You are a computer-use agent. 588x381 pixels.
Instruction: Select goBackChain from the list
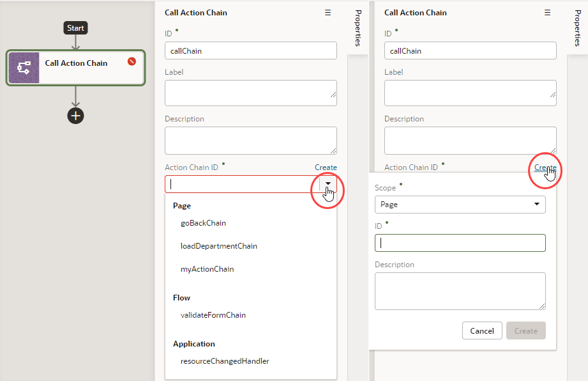[203, 223]
